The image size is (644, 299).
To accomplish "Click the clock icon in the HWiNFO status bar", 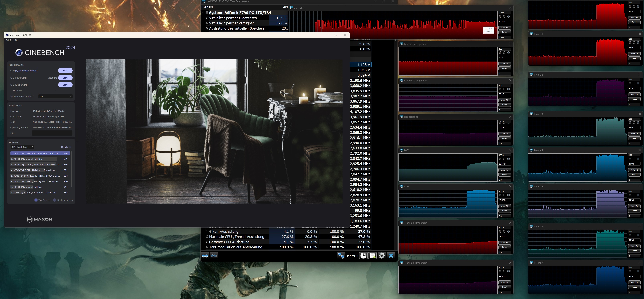I will 363,256.
